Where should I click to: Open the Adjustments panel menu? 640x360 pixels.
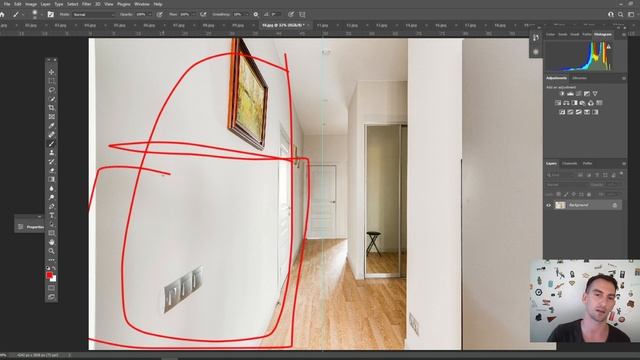[x=624, y=78]
